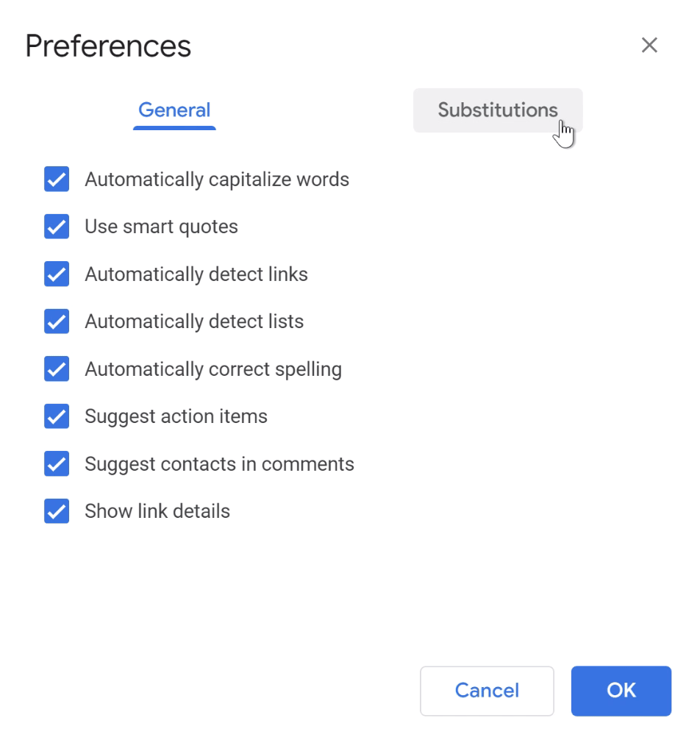The image size is (700, 743).
Task: Click the Cancel button
Action: click(487, 691)
